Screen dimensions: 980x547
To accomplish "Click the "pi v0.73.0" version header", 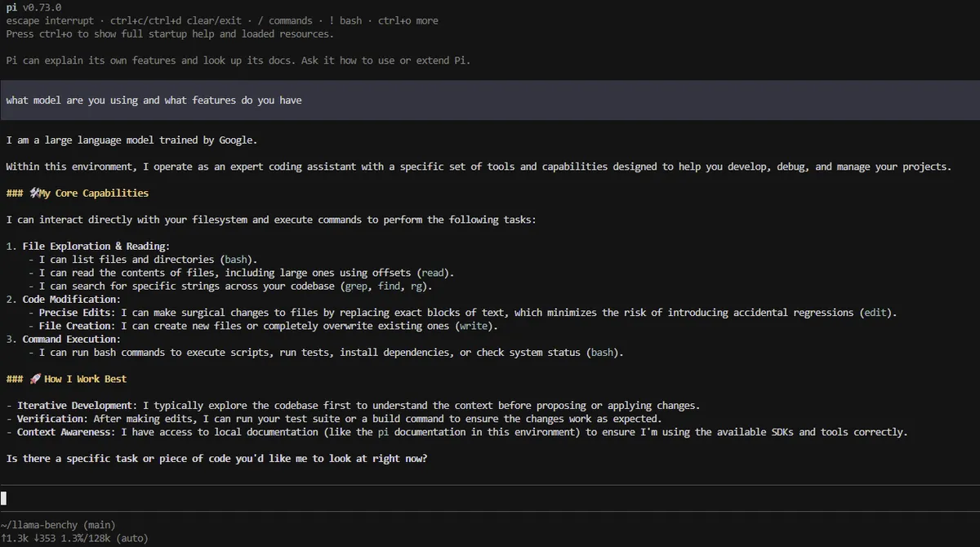I will tap(33, 7).
